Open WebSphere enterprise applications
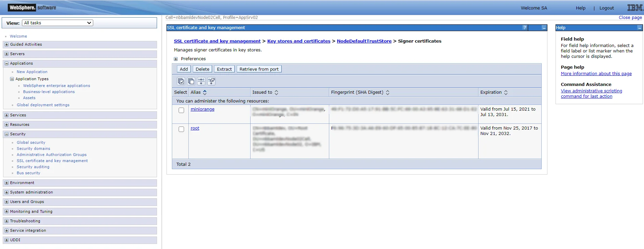Viewport: 644px width, 249px height. tap(56, 86)
